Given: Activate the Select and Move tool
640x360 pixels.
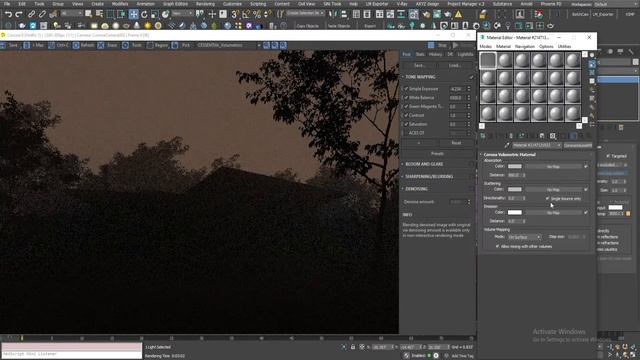Looking at the screenshot, I should pyautogui.click(x=133, y=14).
